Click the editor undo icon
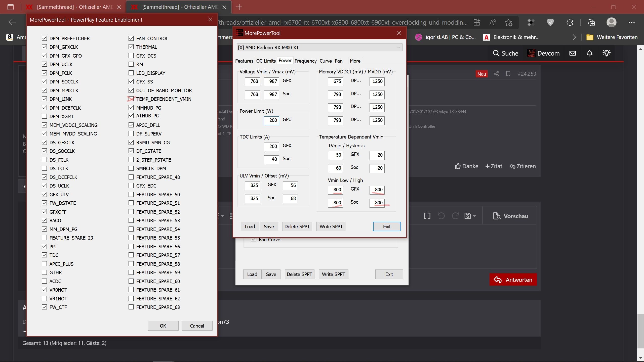This screenshot has width=644, height=362. point(441,216)
